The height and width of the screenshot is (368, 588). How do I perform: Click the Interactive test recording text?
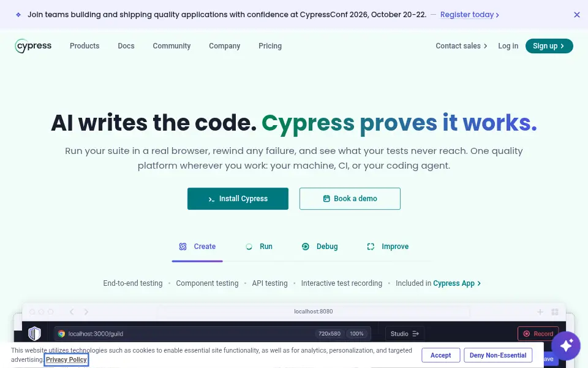342,283
